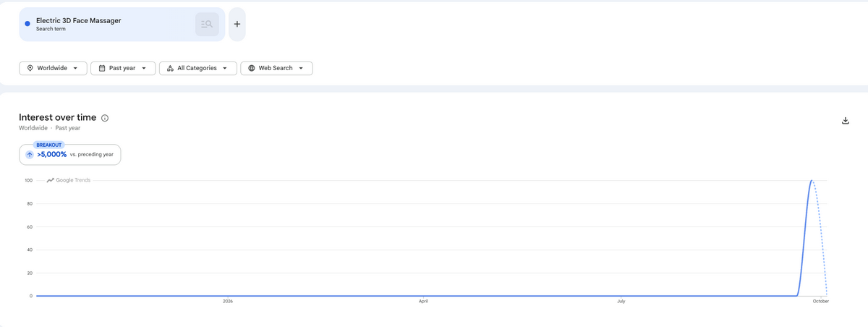The height and width of the screenshot is (327, 868).
Task: Click the 60 value on y-axis
Action: point(30,226)
